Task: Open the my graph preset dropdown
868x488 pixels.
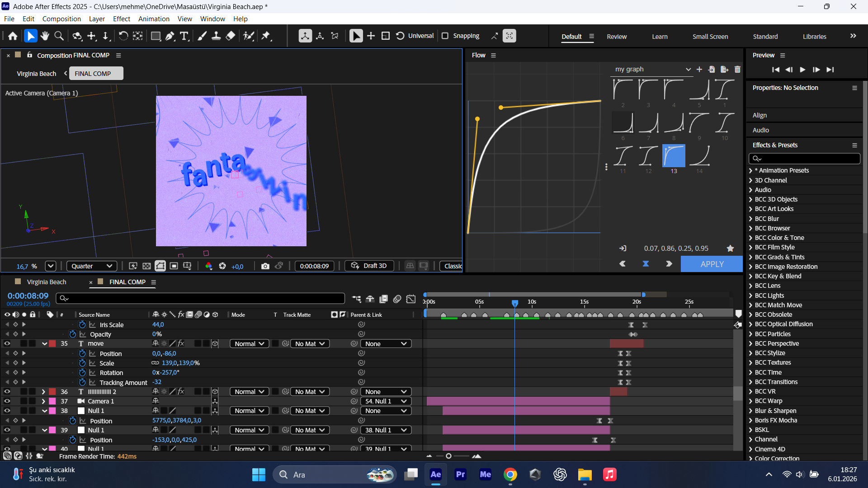Action: coord(652,69)
